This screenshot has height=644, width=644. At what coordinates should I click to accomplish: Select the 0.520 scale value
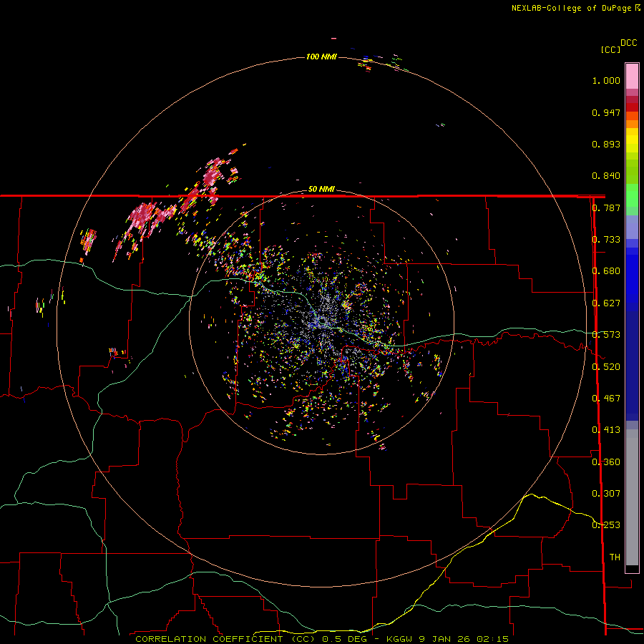pyautogui.click(x=606, y=367)
